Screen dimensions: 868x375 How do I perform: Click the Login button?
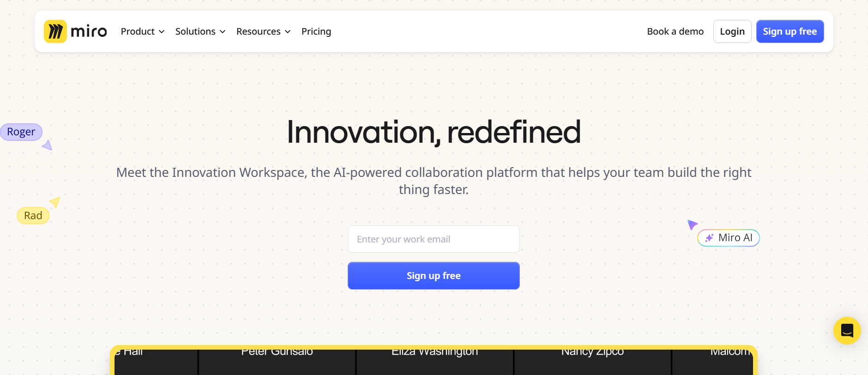coord(732,31)
